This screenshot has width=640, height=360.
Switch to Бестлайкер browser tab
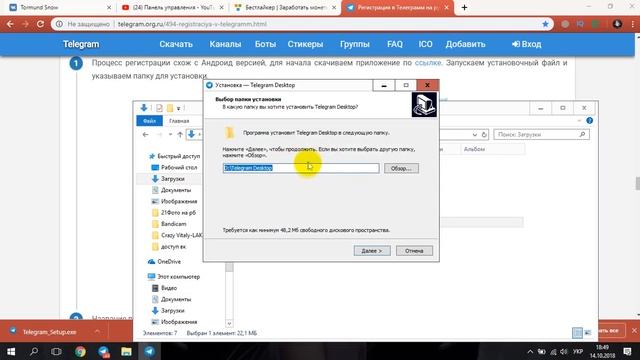[x=285, y=7]
